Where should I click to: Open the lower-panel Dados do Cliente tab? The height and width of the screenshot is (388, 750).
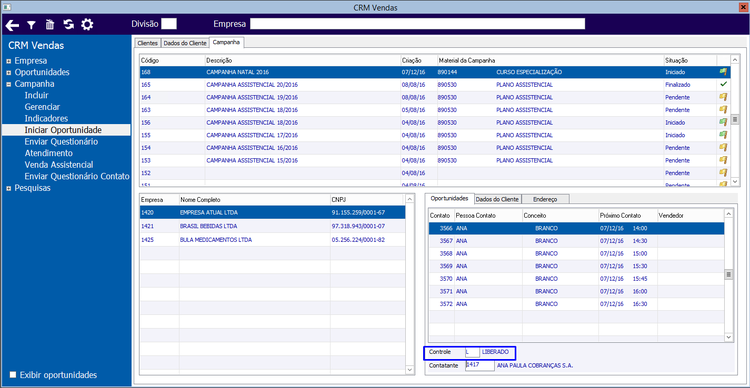click(x=497, y=199)
